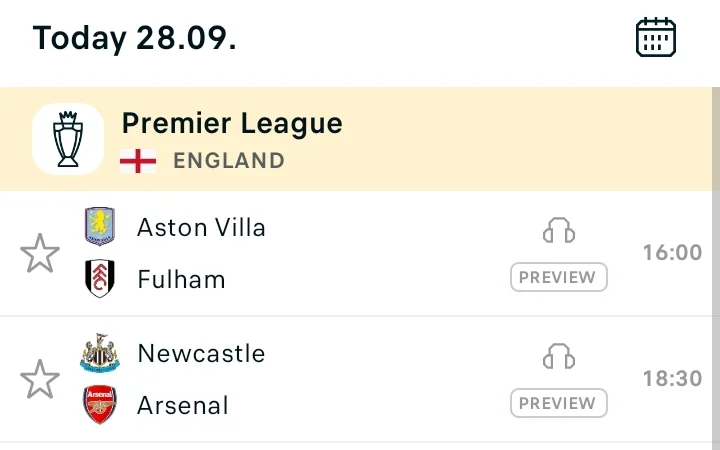The image size is (720, 450).
Task: Open audio commentary for Newcastle vs Arsenal
Action: [x=559, y=356]
